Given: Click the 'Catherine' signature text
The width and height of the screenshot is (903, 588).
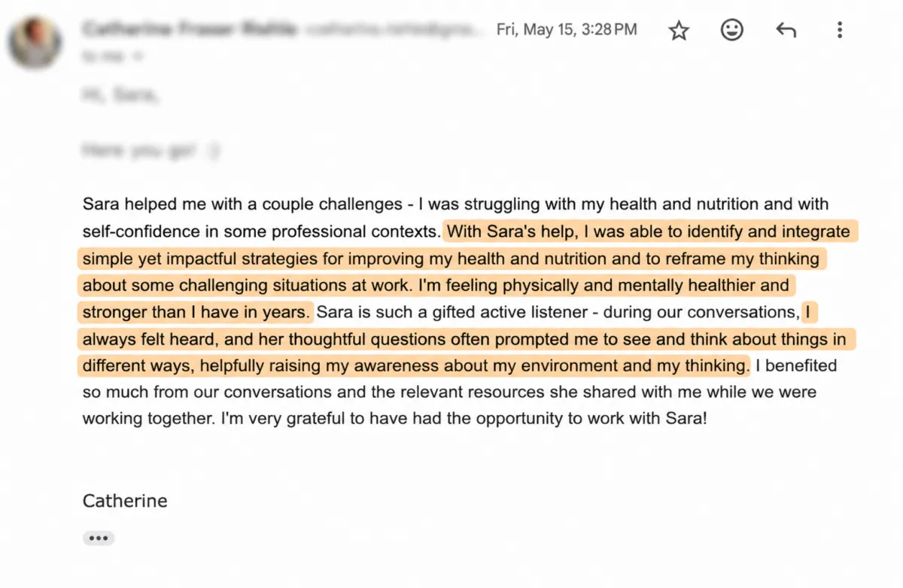Looking at the screenshot, I should tap(125, 501).
